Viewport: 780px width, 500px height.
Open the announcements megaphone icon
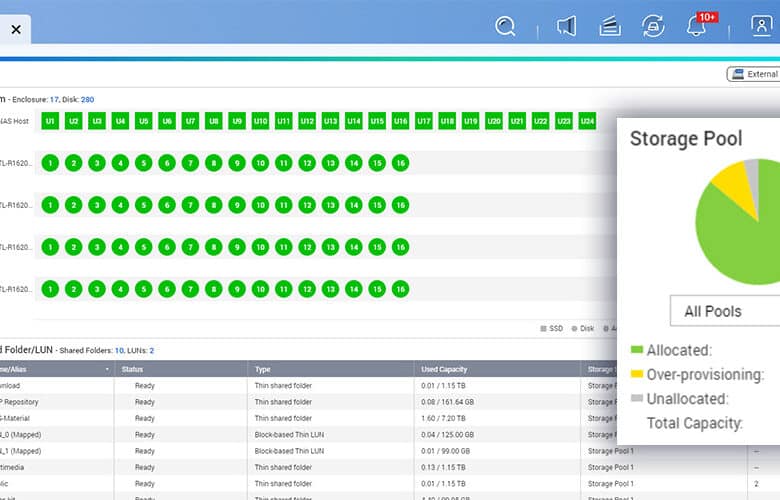(x=567, y=26)
